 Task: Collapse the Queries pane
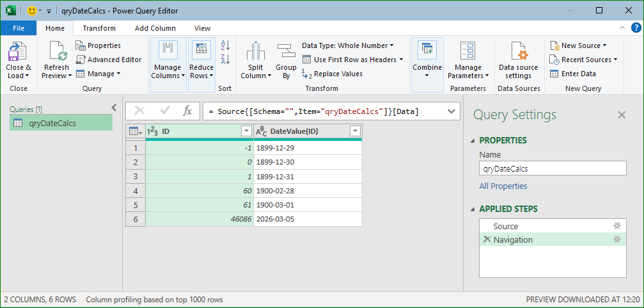click(114, 108)
